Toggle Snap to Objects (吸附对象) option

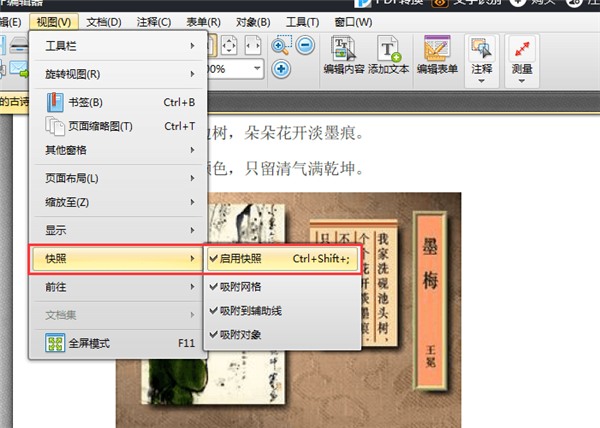282,335
